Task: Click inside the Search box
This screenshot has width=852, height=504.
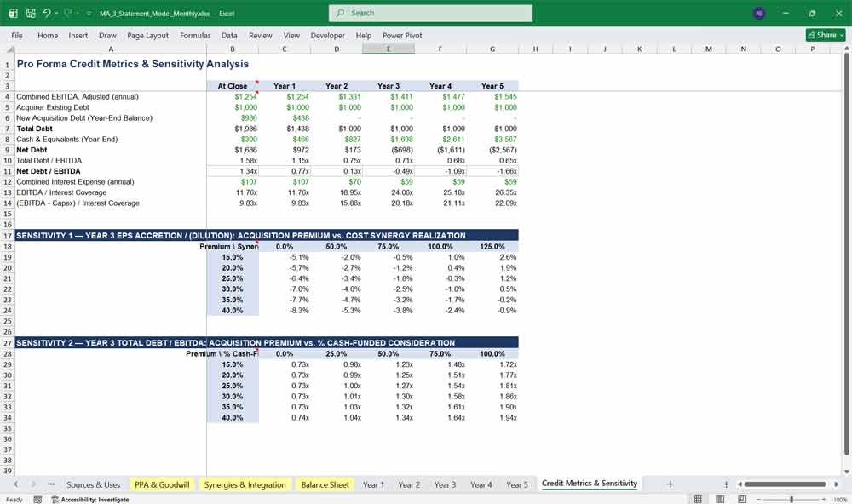Action: (x=430, y=13)
